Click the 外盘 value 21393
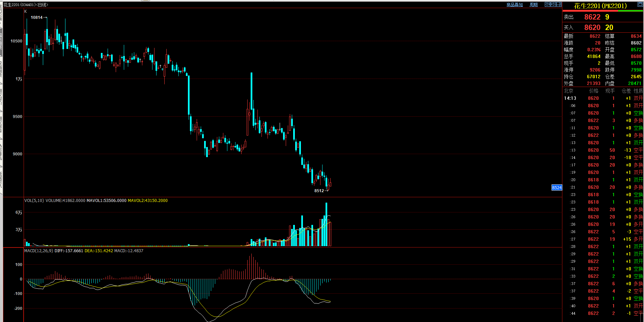Image resolution: width=644 pixels, height=322 pixels. point(594,83)
